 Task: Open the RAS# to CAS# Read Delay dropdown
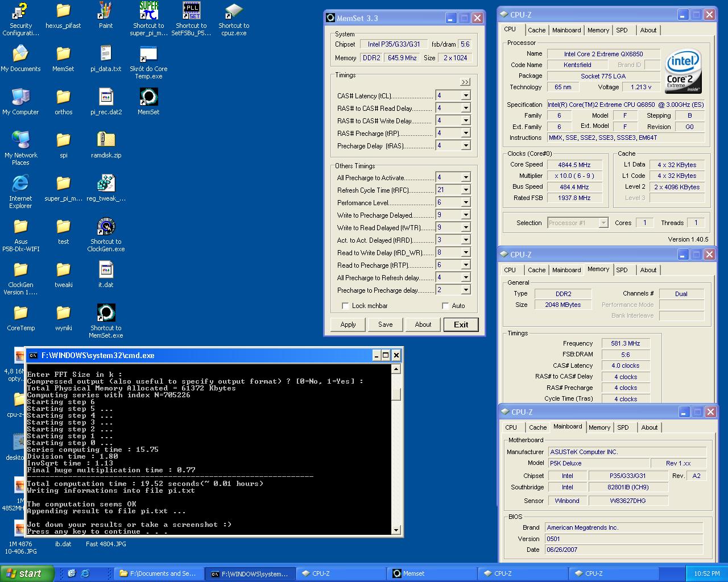click(x=466, y=108)
